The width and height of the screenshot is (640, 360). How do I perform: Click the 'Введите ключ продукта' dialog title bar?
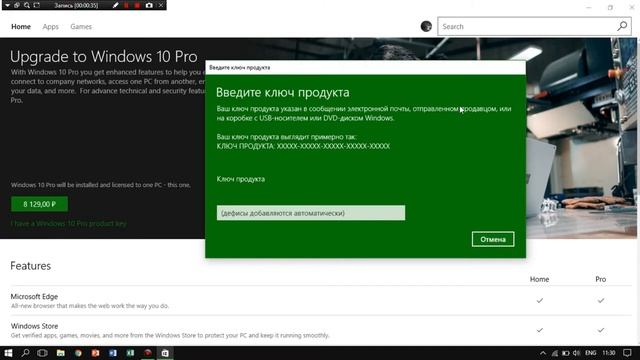365,67
